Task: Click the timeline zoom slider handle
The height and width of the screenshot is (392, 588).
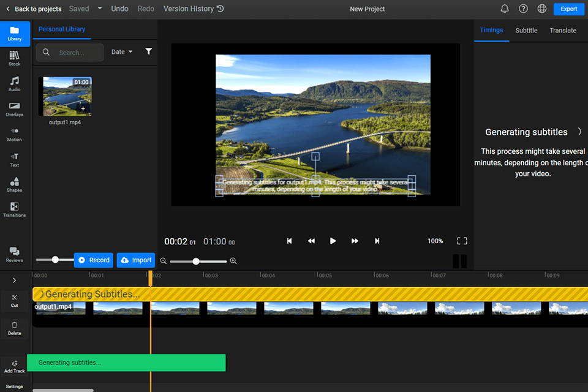Action: click(196, 262)
